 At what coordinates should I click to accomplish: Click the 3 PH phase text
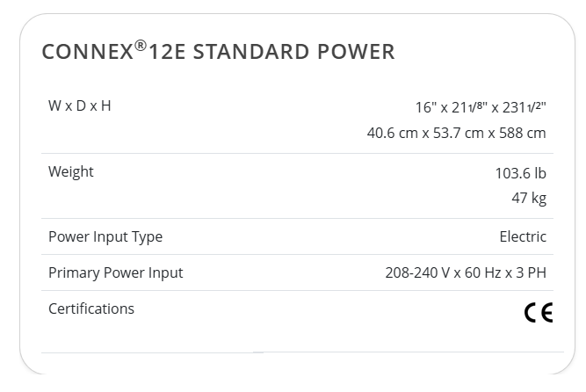click(x=531, y=272)
